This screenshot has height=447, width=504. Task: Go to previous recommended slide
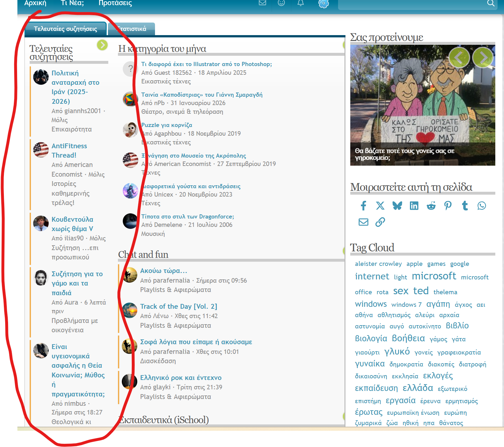click(459, 58)
